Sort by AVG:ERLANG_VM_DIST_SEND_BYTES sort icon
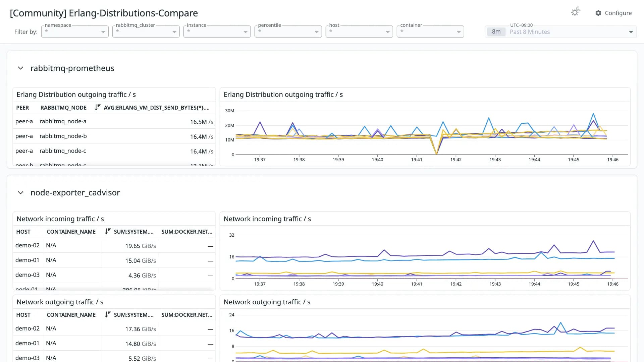This screenshot has height=362, width=644. 97,107
